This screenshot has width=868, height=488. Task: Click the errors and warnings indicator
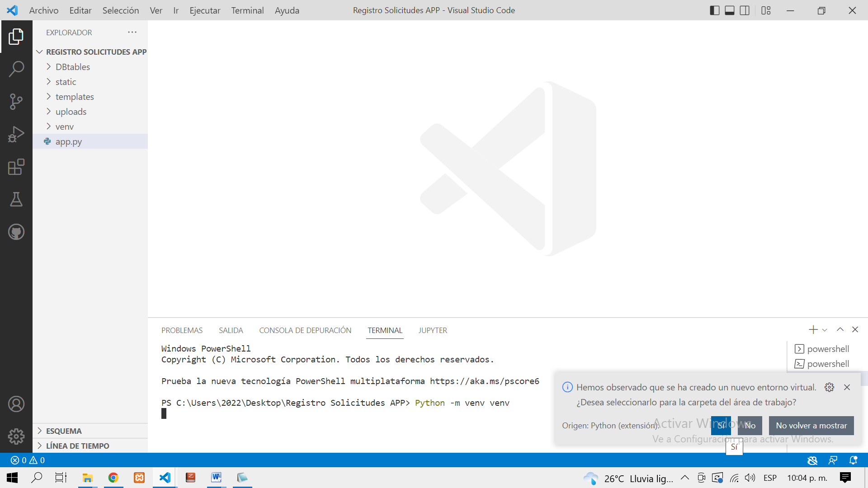pos(28,460)
